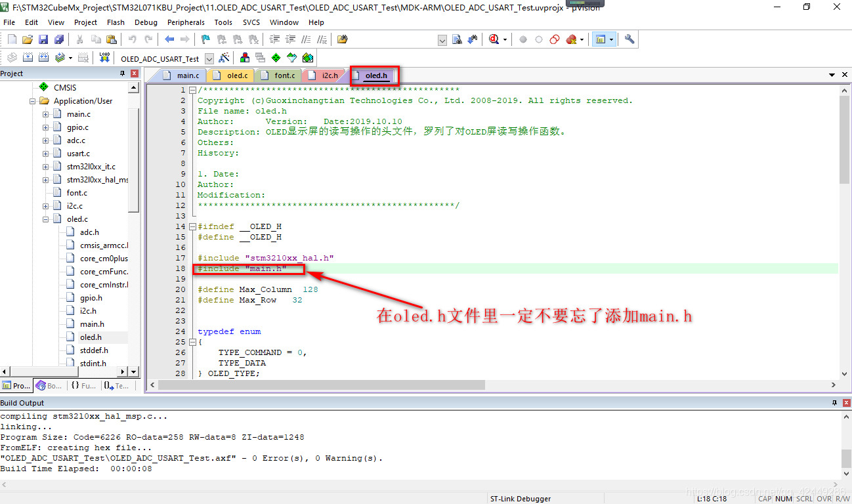
Task: Save all files with the stacked floppy icon
Action: point(59,39)
